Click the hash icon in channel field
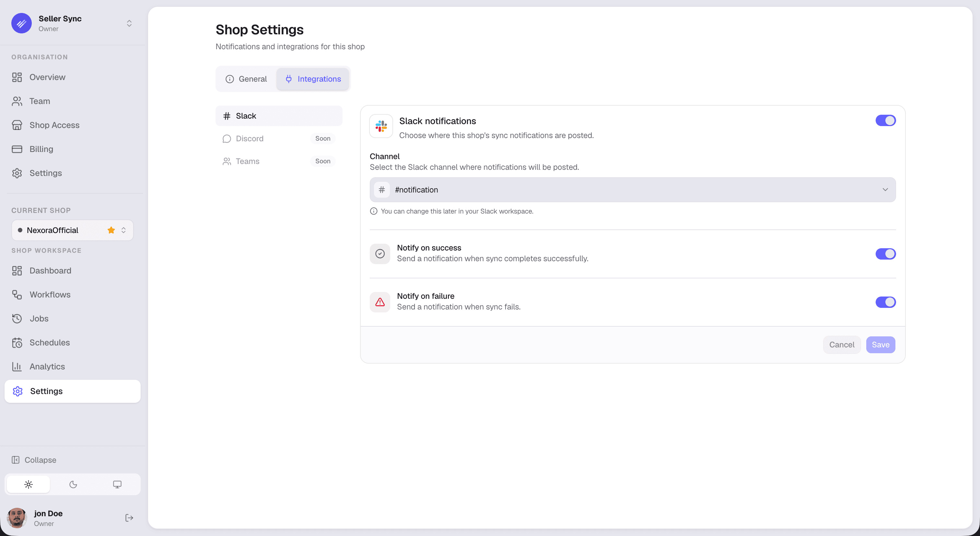This screenshot has width=980, height=536. [x=382, y=190]
